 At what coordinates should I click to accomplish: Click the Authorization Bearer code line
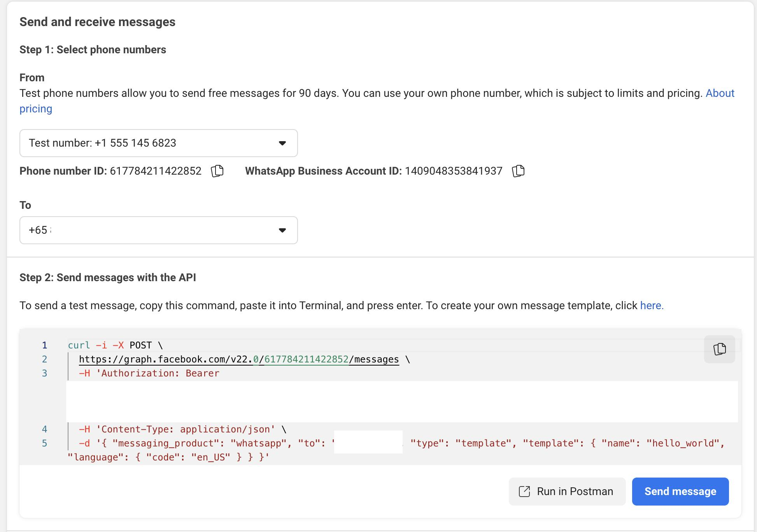coord(149,373)
